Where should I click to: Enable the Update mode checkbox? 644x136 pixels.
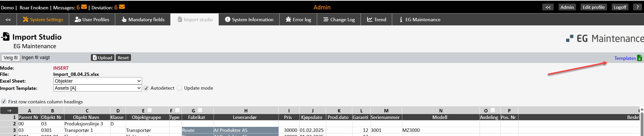pyautogui.click(x=180, y=88)
